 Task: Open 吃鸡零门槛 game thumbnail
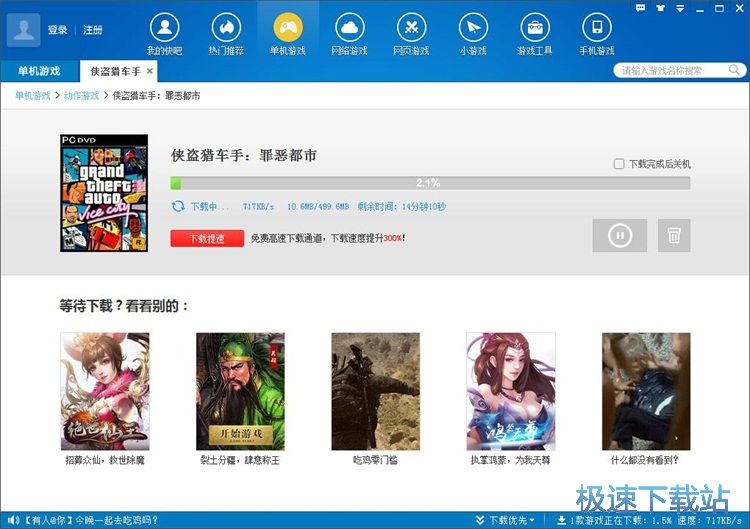pos(375,391)
